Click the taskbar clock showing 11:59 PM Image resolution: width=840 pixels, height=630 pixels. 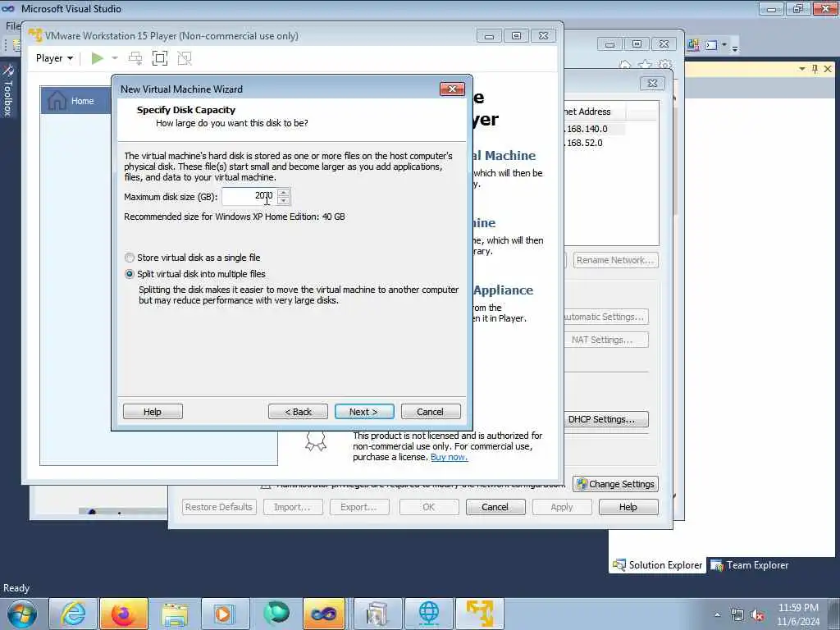798,614
